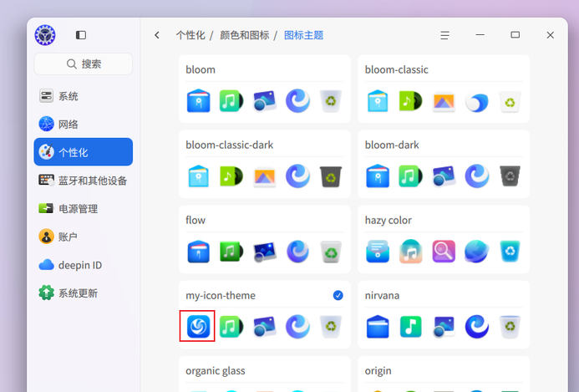
Task: Click the magnifier icon in hazy color
Action: tap(444, 252)
